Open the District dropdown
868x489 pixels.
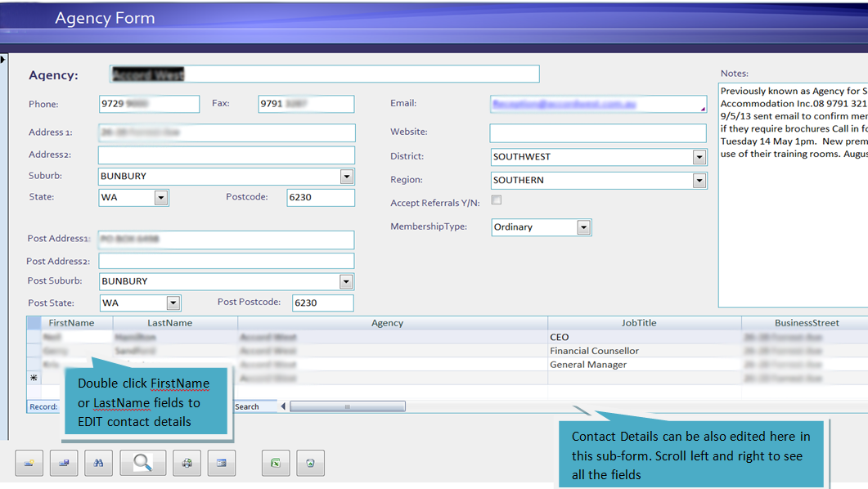(x=699, y=156)
